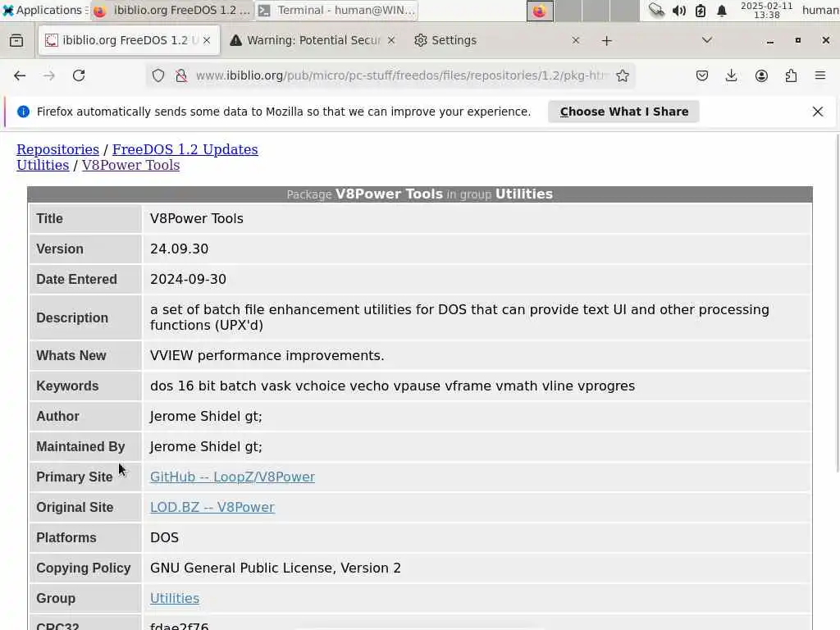Open the V8Power Tools breadcrumb link

(x=130, y=165)
